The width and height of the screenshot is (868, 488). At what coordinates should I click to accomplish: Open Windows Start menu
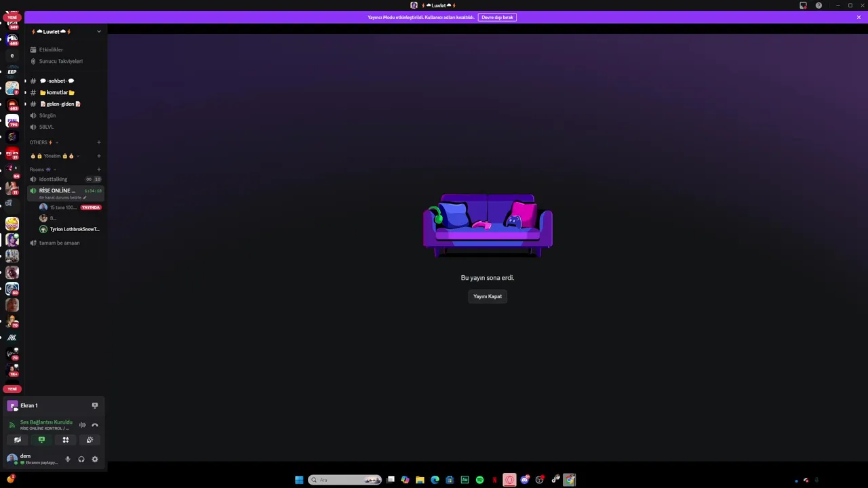(299, 480)
